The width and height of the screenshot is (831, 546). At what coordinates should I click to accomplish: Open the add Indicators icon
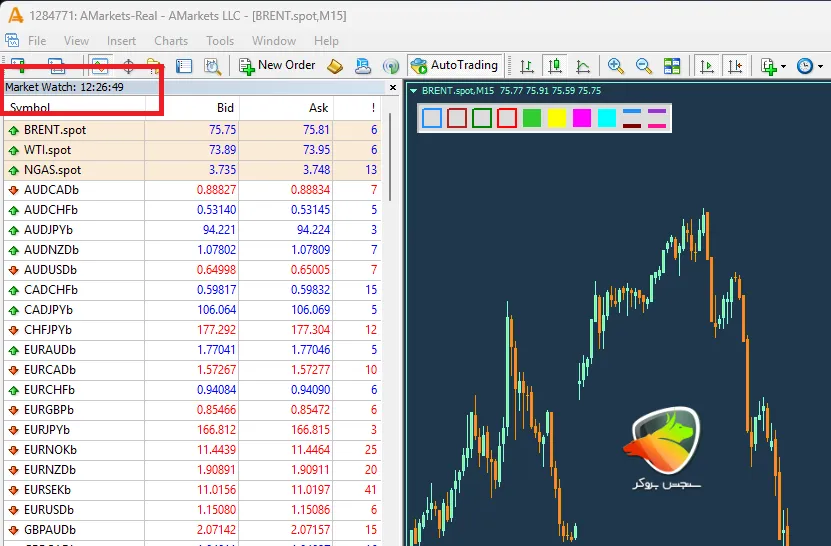768,66
